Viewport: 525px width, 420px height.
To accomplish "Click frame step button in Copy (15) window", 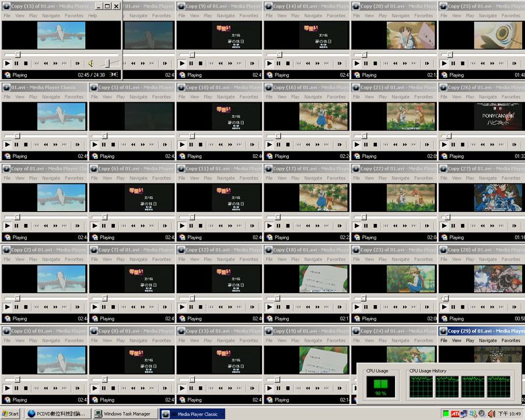I will (x=78, y=64).
